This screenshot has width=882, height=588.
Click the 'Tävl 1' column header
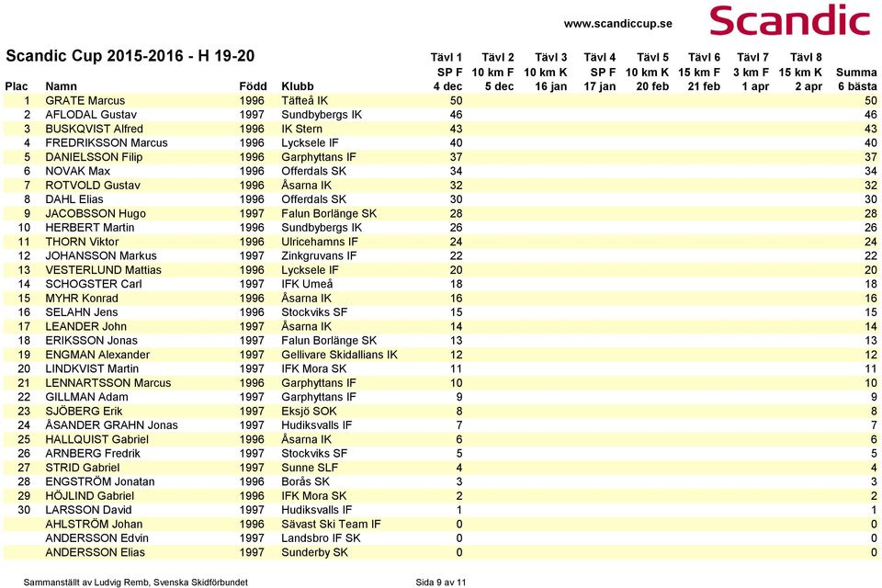click(x=447, y=57)
